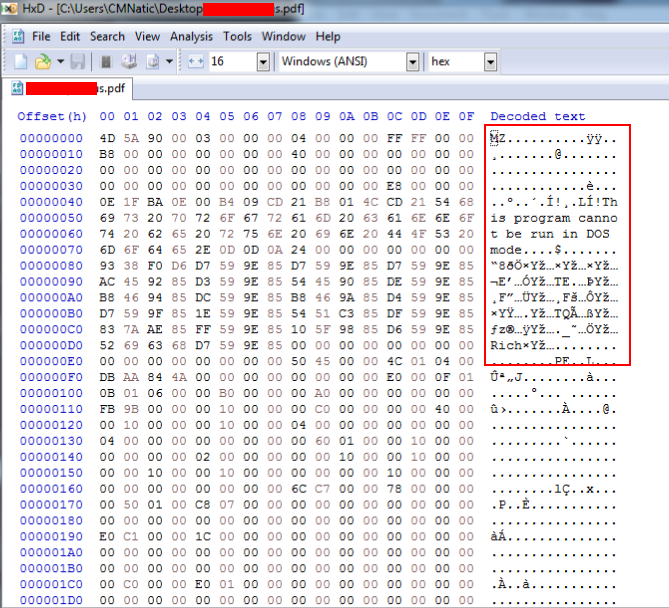Viewport: 669px width, 608px height.
Task: Click the 0F column header
Action: pos(466,116)
